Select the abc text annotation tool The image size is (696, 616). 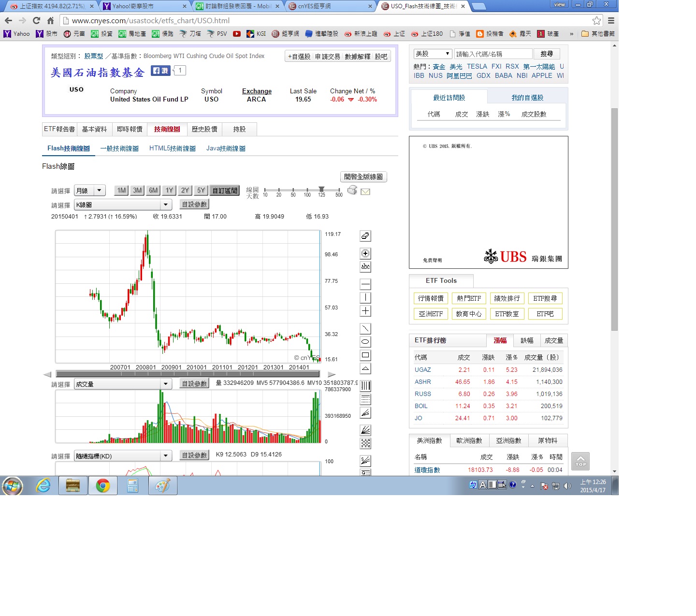click(365, 266)
